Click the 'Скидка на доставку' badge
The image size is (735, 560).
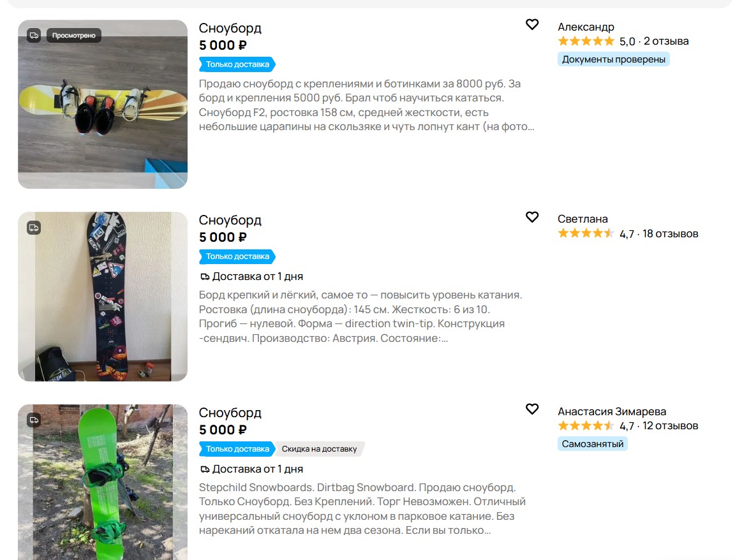(319, 449)
